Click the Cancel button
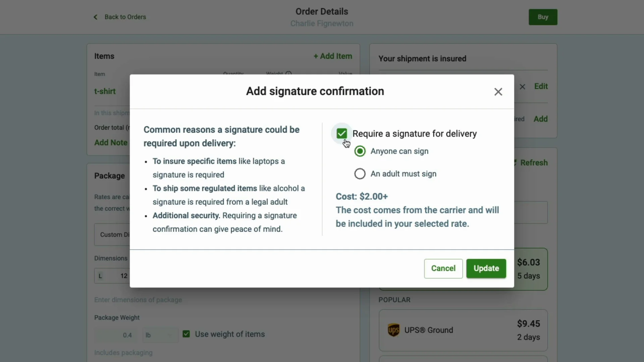 [x=443, y=268]
